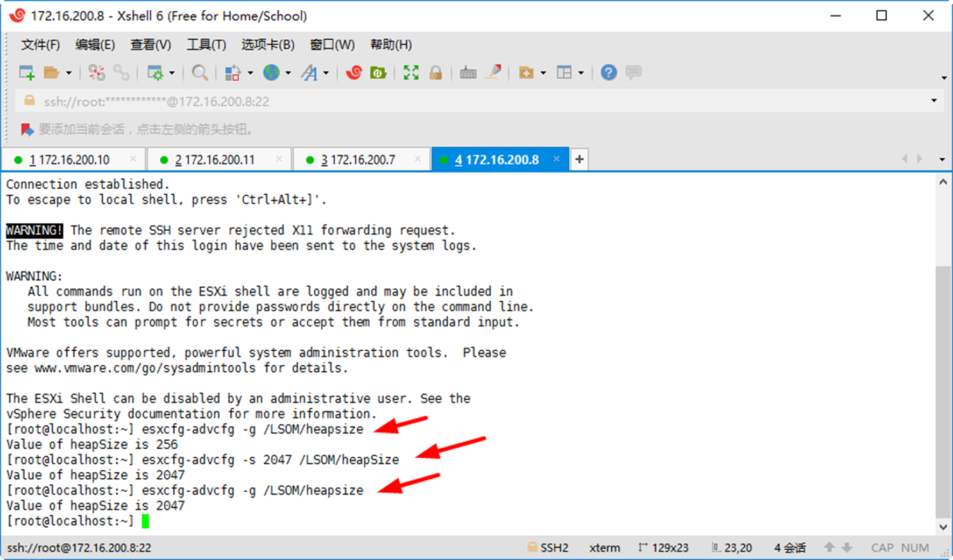
Task: Expand globe encoding dropdown arrow
Action: pyautogui.click(x=288, y=73)
